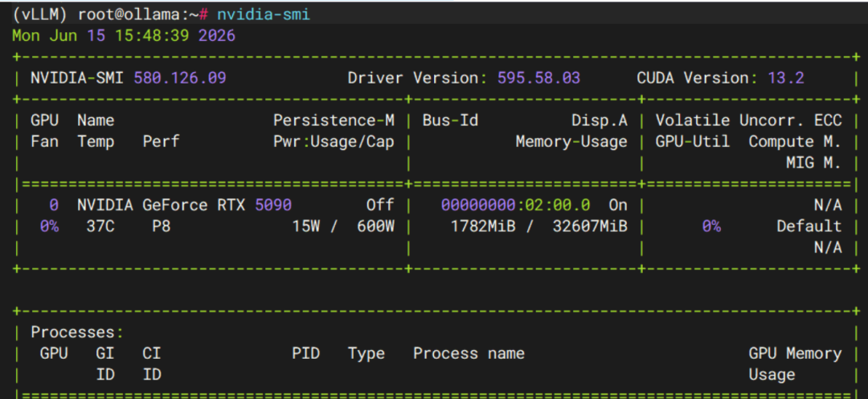
Task: Click the date line Mon Jun 15 15:48:39 2026
Action: coord(124,36)
